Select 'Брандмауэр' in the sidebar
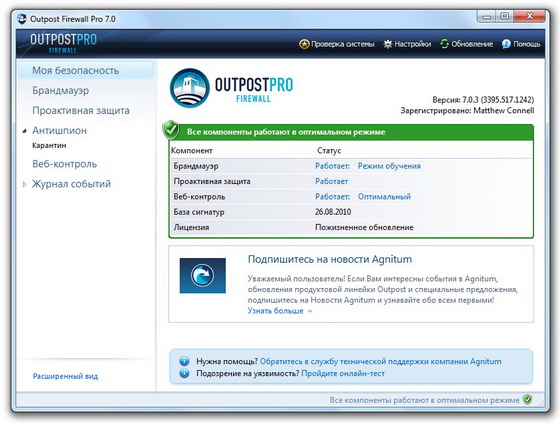Image resolution: width=560 pixels, height=425 pixels. coord(60,90)
